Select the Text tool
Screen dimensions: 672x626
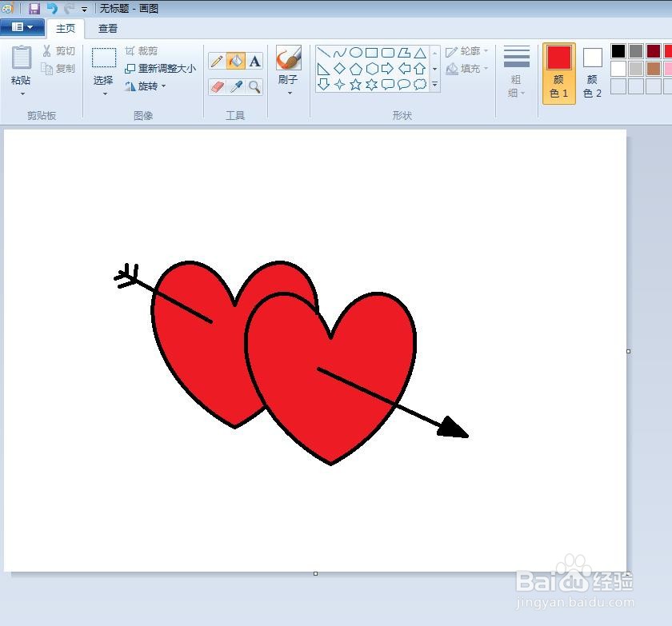254,62
